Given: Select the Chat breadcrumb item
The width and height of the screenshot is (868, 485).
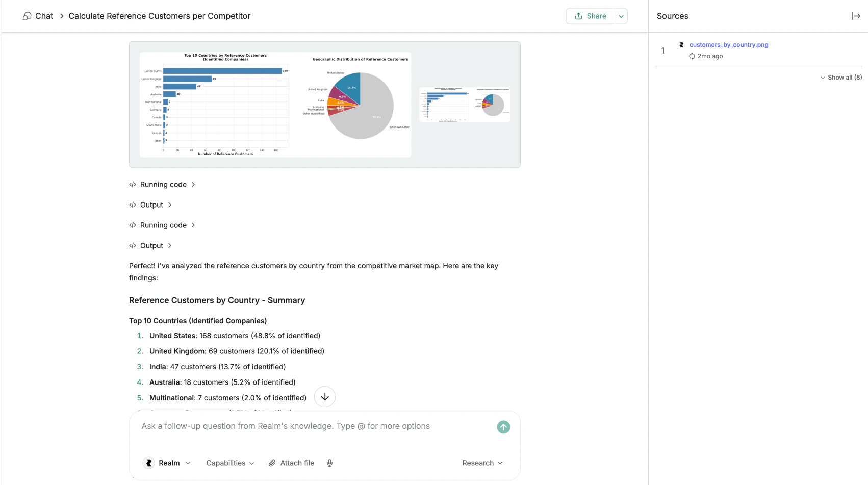Looking at the screenshot, I should (44, 16).
